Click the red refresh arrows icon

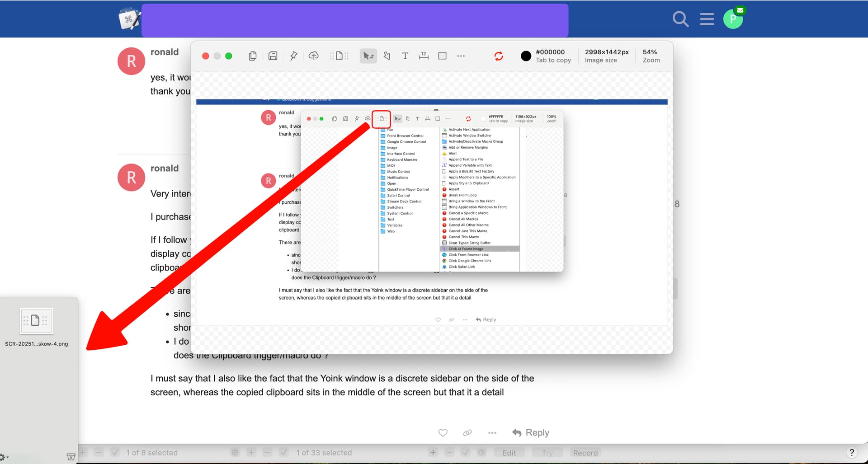point(499,56)
